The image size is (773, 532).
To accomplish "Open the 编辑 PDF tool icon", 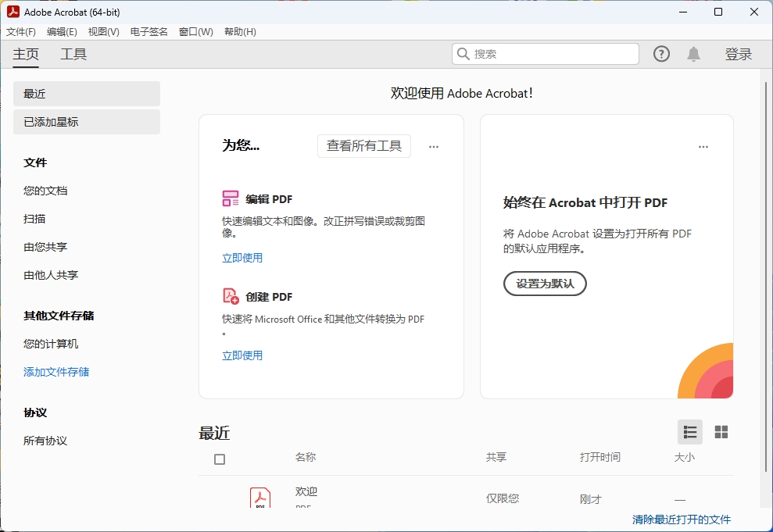I will pyautogui.click(x=231, y=198).
